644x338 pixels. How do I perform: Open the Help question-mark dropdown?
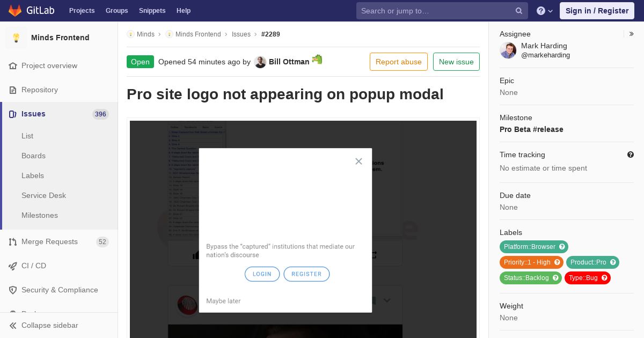[x=544, y=11]
